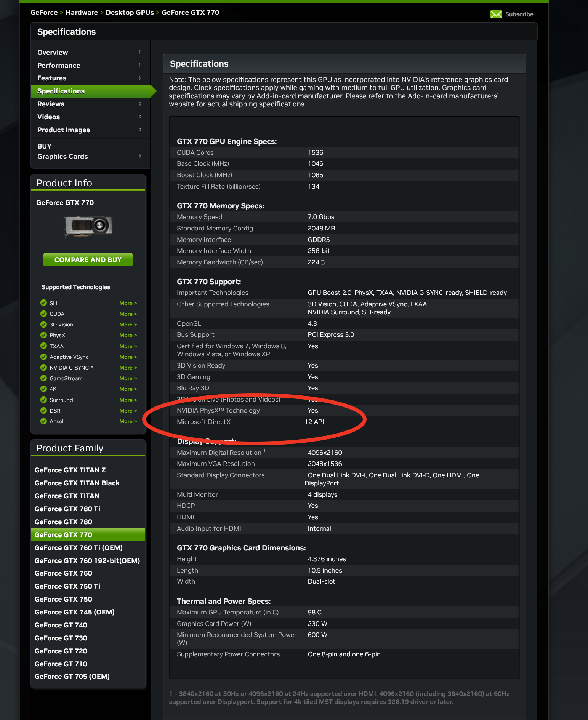Click the green checkmark beside DSR

click(x=43, y=410)
